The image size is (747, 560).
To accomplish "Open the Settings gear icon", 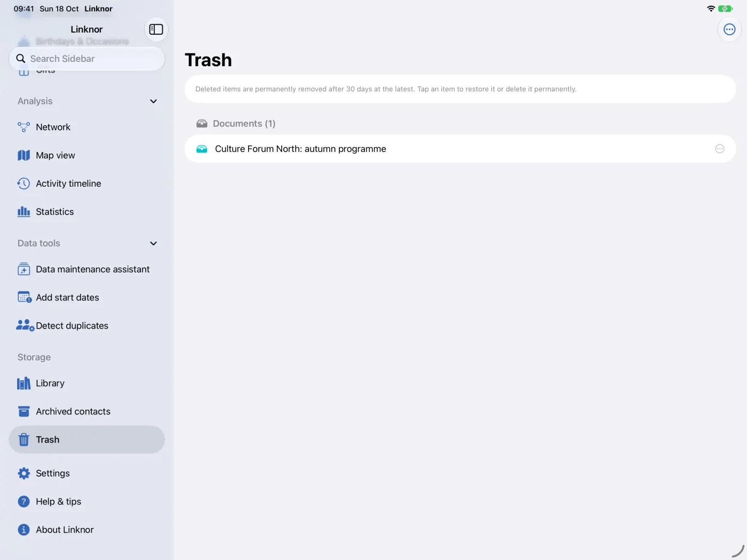I will tap(23, 473).
